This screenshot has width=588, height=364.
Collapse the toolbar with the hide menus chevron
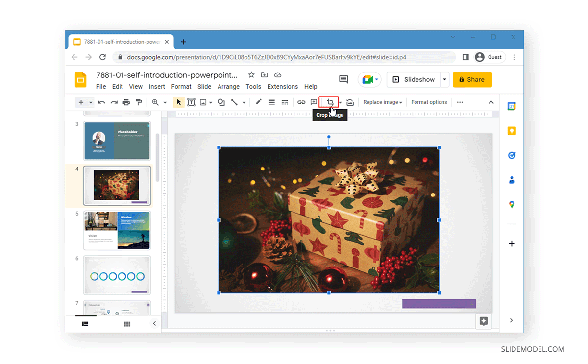click(x=490, y=102)
